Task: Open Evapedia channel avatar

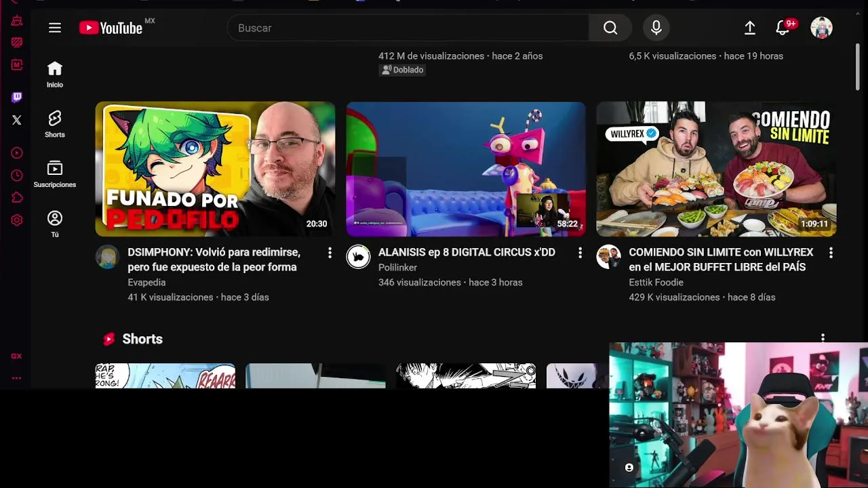Action: (x=107, y=257)
